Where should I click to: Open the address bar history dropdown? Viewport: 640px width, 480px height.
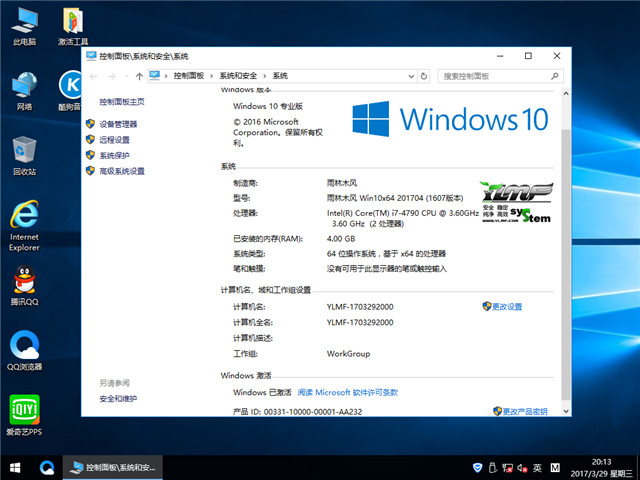411,76
